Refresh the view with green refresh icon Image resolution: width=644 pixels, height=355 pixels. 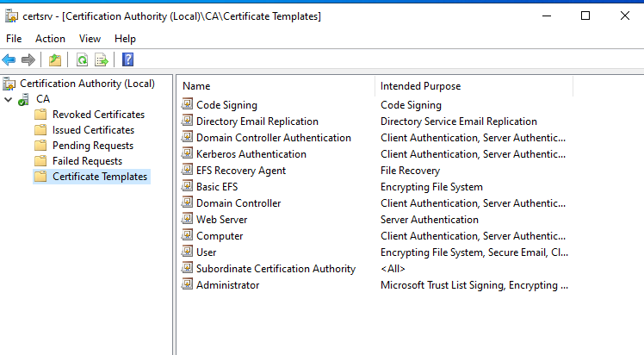[x=82, y=59]
